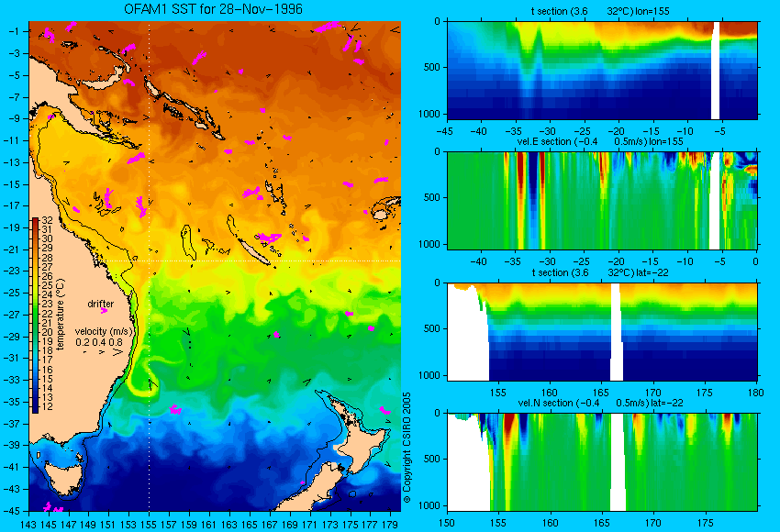
Task: Click the white land gap in lon=155 temperature section
Action: pyautogui.click(x=716, y=70)
